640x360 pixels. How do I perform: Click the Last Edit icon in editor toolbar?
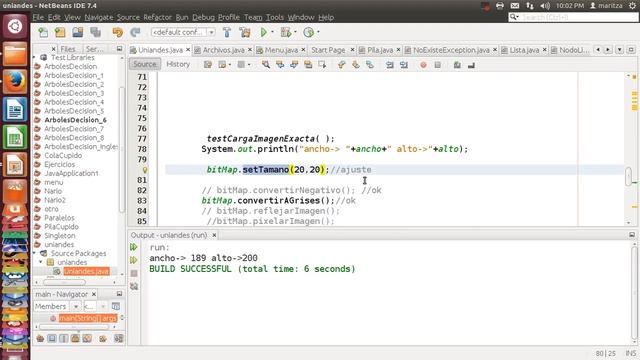pos(208,64)
